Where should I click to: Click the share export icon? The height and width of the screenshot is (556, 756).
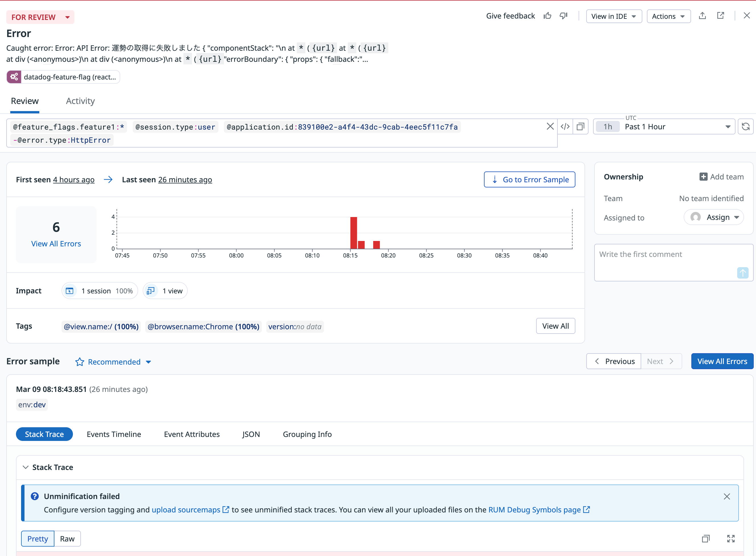(x=702, y=16)
